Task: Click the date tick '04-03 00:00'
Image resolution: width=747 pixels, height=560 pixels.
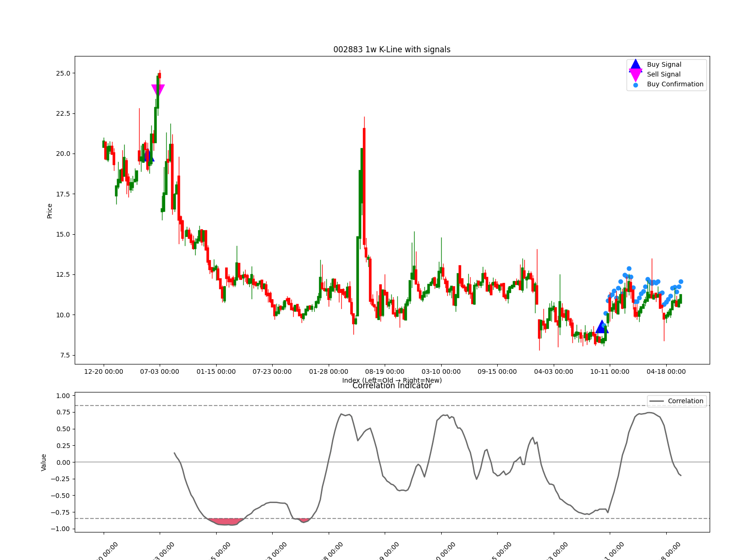Action: (554, 371)
